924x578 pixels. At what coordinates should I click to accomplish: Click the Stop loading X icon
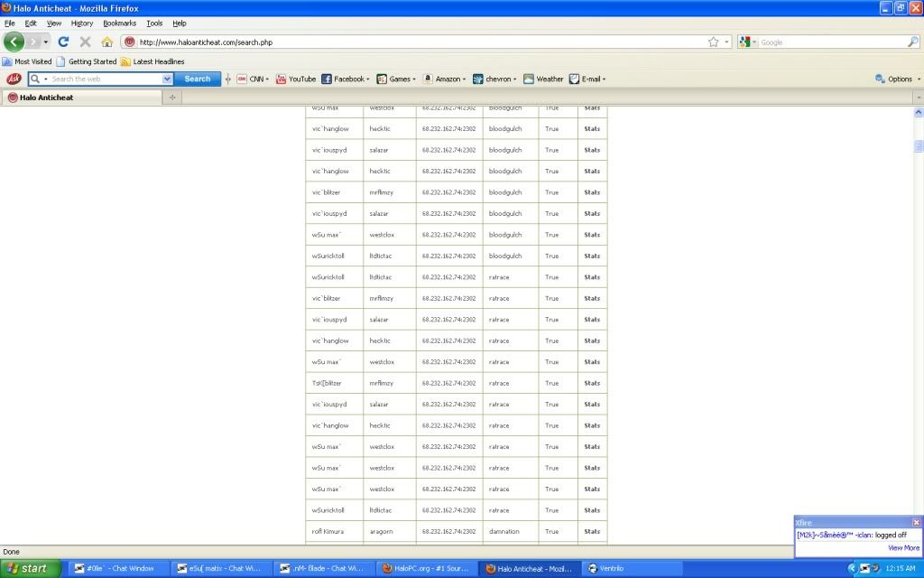[x=85, y=42]
